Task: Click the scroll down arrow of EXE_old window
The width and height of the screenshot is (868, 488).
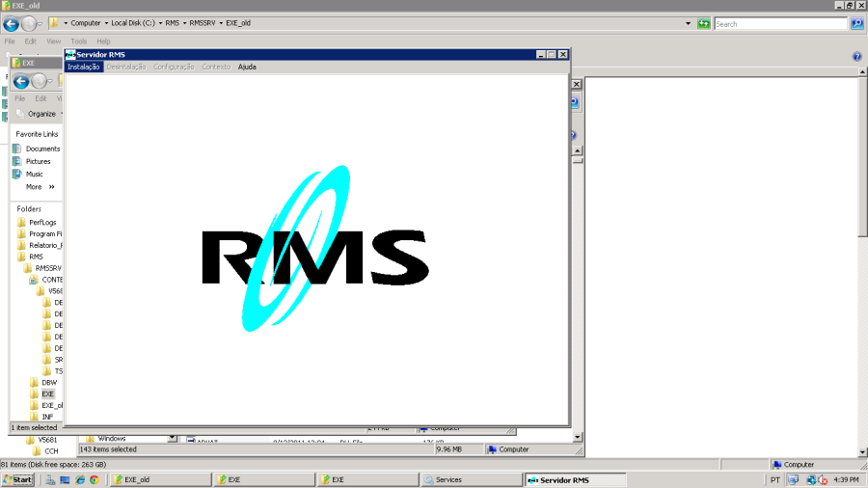Action: pos(862,452)
